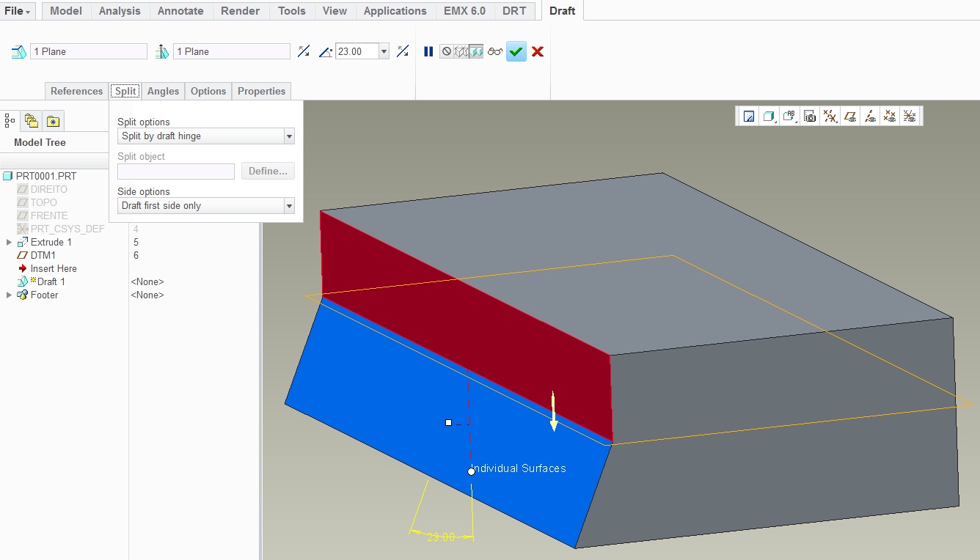Image resolution: width=980 pixels, height=560 pixels.
Task: Switch to Model Tree navigator tab
Action: [10, 120]
